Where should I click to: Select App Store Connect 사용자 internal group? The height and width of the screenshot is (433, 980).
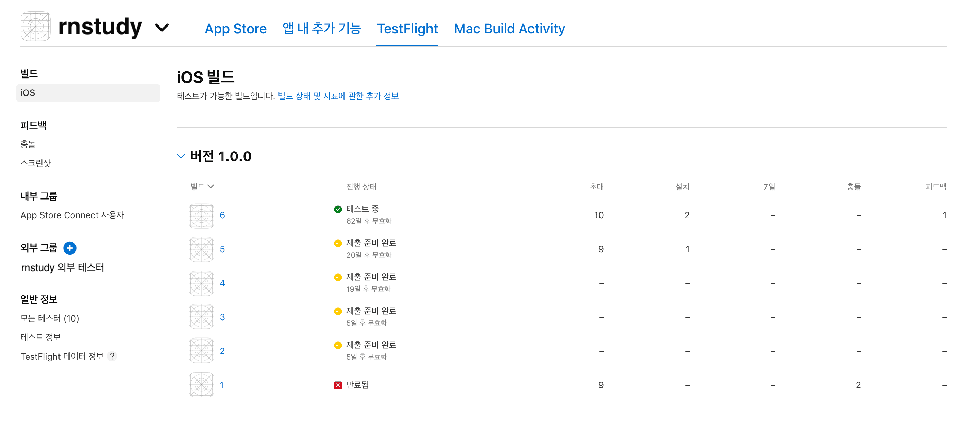(72, 215)
